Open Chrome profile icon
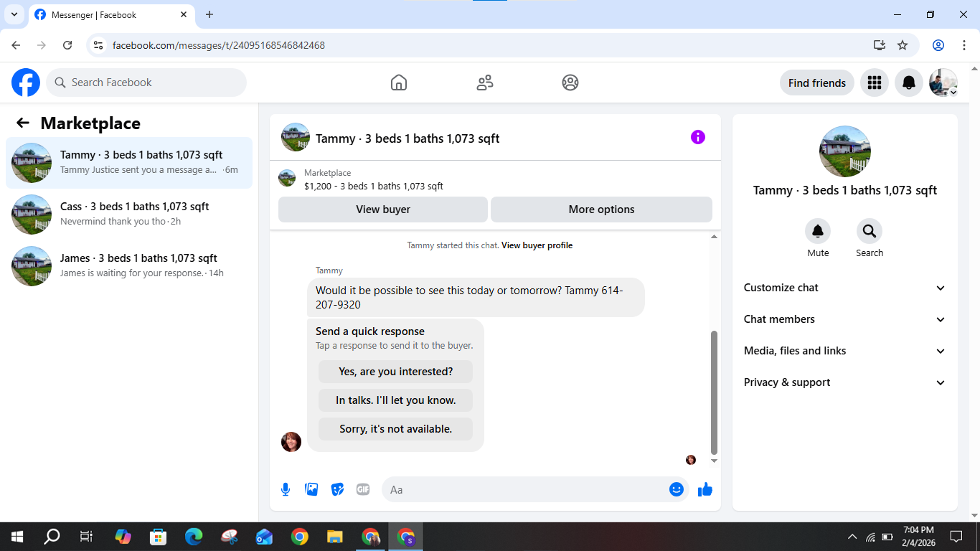Image resolution: width=980 pixels, height=551 pixels. [x=938, y=45]
